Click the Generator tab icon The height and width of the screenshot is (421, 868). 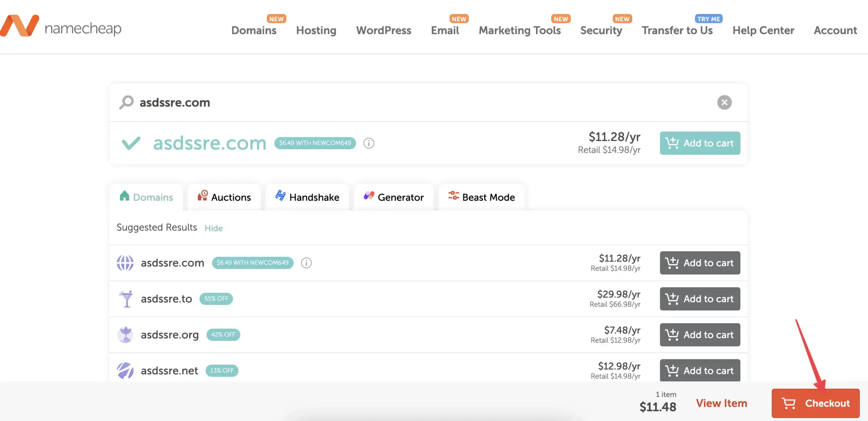pyautogui.click(x=369, y=195)
